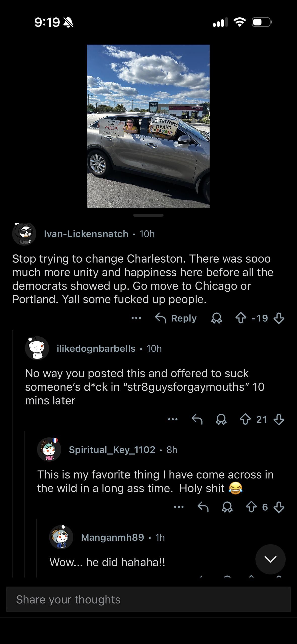Screen dimensions: 297x644
Task: Tap the Share your thoughts field
Action: [148, 599]
